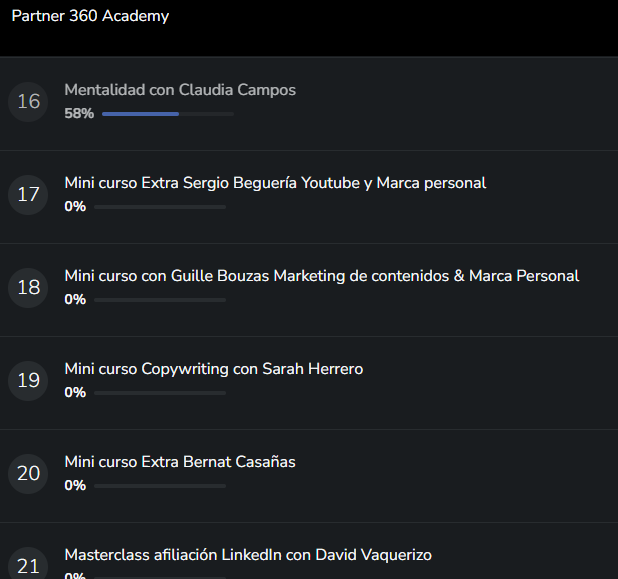Click the progress bar under Guille Bouzas course
Image resolution: width=618 pixels, height=579 pixels.
(159, 300)
